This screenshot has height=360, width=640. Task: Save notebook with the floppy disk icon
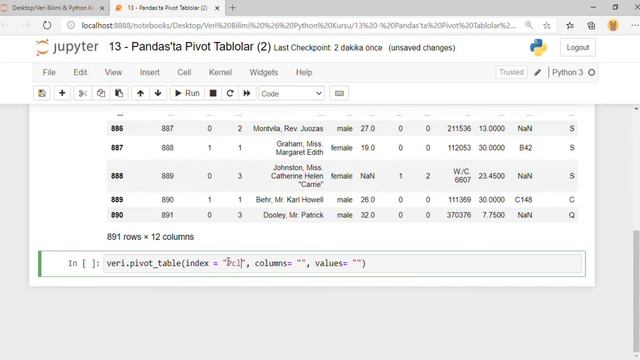click(42, 93)
